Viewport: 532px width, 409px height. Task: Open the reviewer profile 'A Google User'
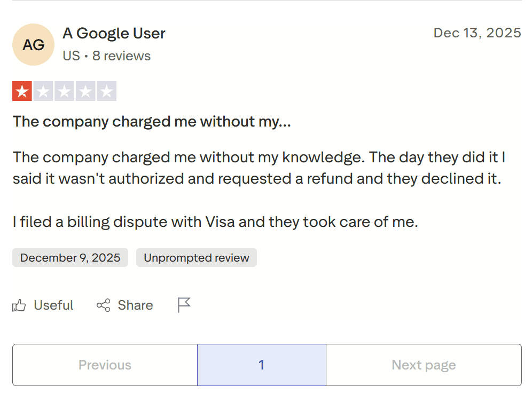(x=114, y=33)
